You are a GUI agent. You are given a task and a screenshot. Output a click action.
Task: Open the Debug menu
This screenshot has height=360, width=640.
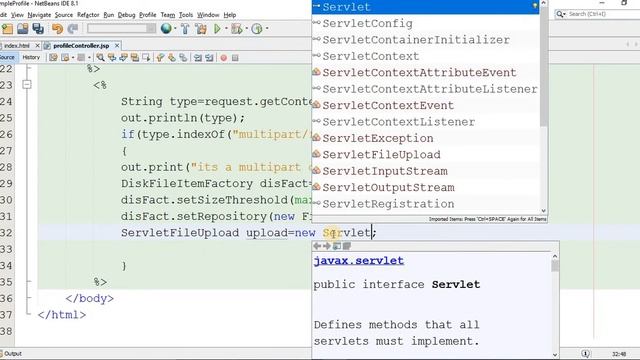click(x=126, y=15)
